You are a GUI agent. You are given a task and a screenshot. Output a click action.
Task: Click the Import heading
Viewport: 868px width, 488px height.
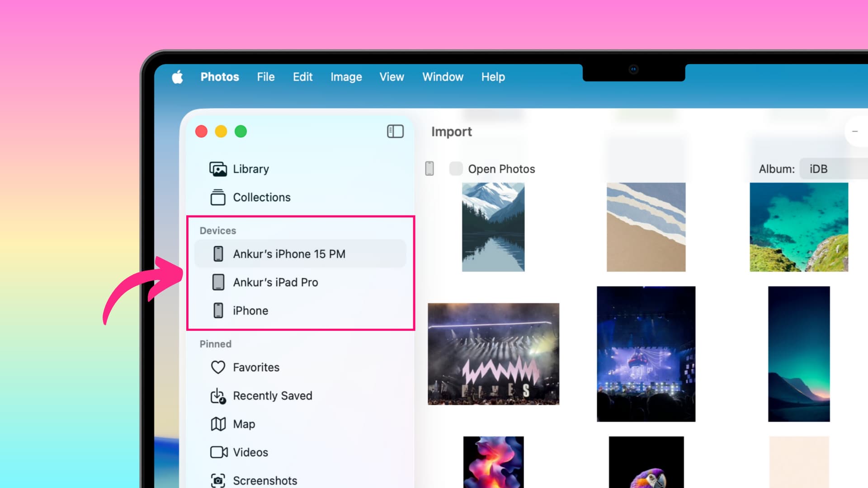(452, 131)
